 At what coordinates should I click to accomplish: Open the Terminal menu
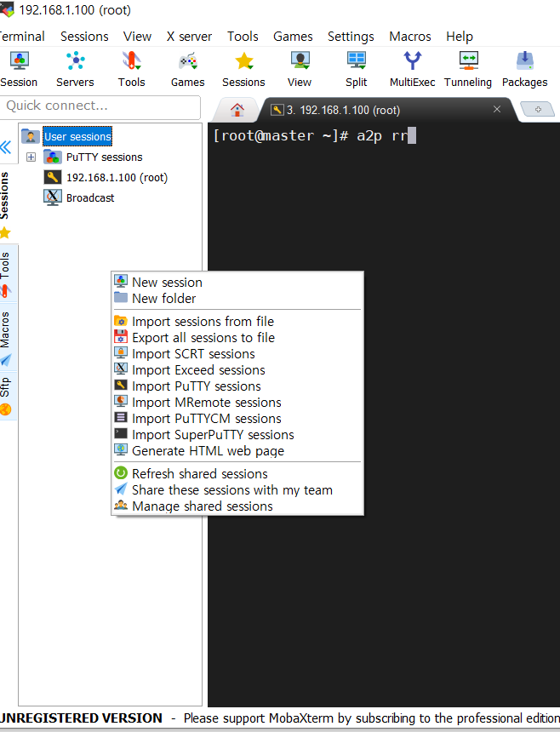(x=22, y=37)
